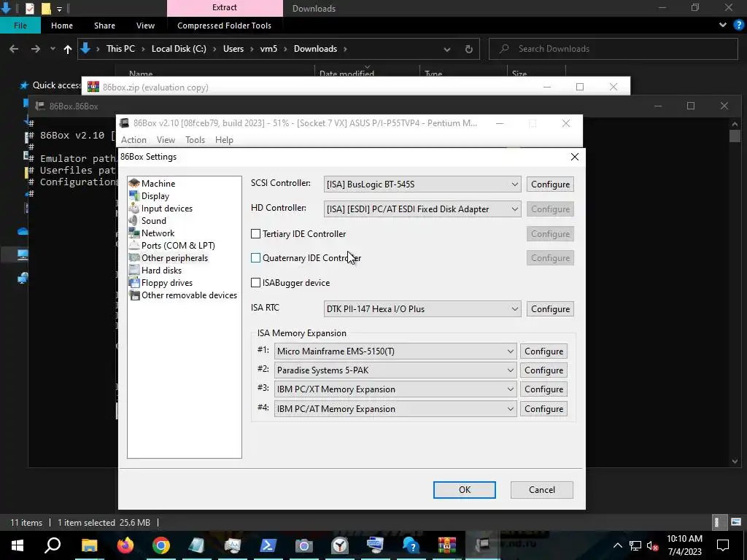Screen dimensions: 747x560
Task: Open the HD Controller dropdown
Action: click(422, 209)
